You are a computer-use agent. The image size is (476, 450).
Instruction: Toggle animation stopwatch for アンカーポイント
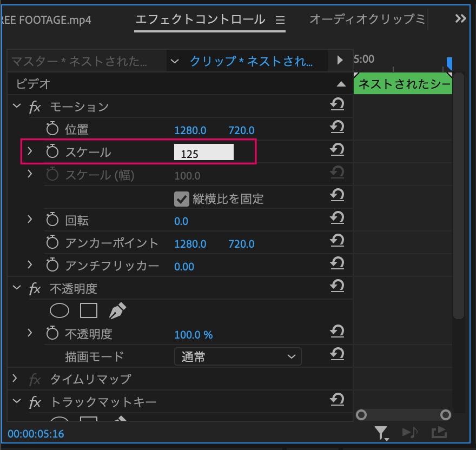(x=52, y=242)
